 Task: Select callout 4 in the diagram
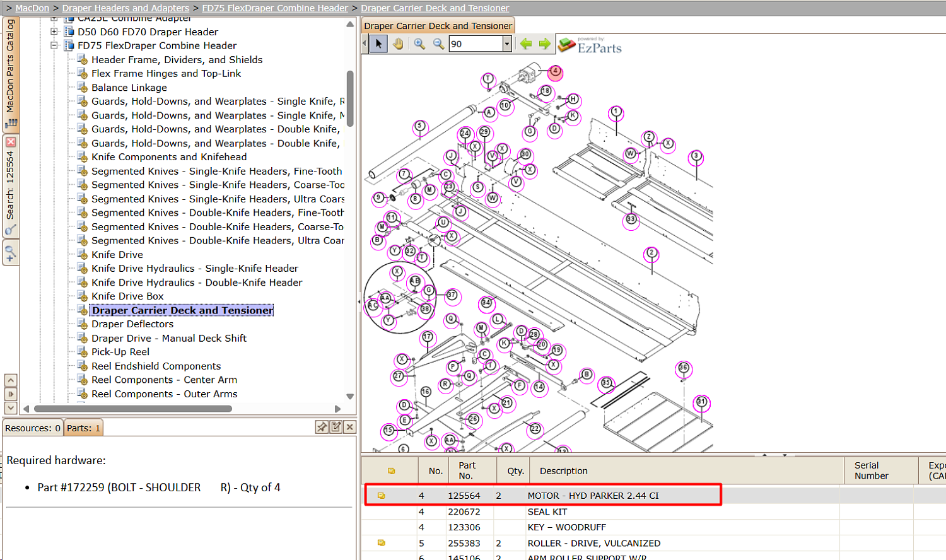(555, 71)
